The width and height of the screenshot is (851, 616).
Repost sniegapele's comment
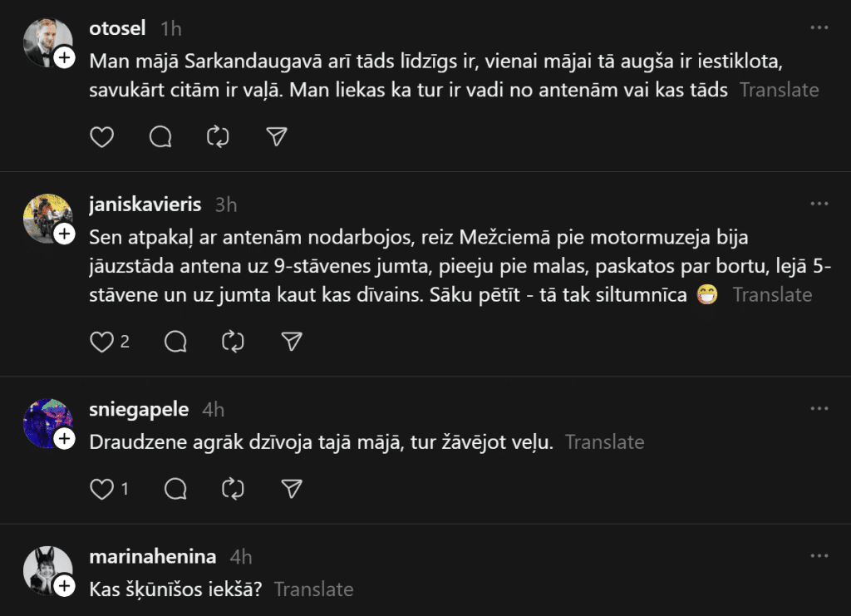[x=233, y=489]
